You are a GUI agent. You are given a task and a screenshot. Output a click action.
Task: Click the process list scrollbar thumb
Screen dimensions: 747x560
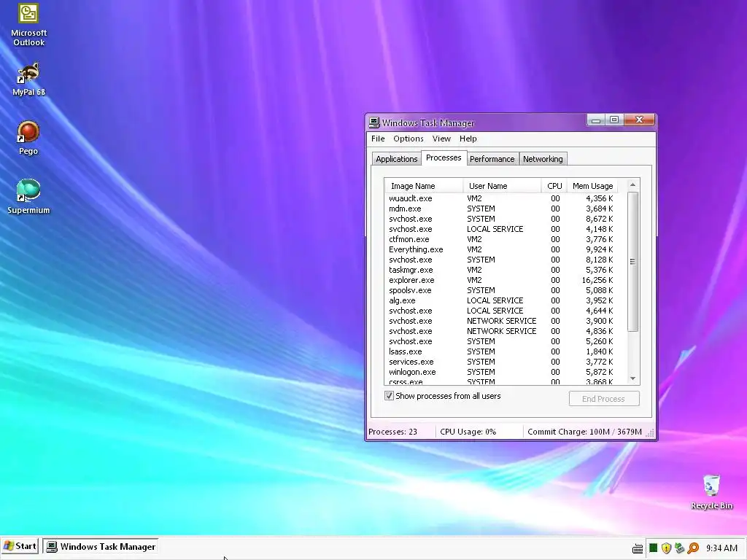632,262
